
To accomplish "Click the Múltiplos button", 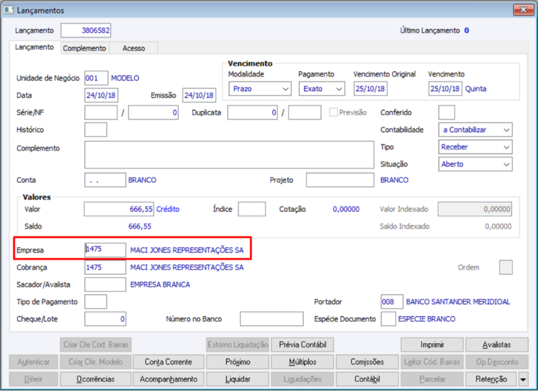I will (303, 362).
